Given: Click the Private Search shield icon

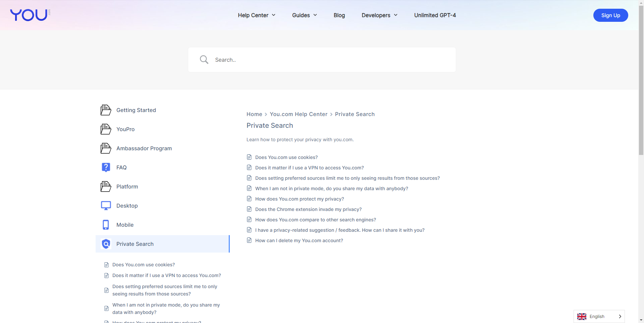Looking at the screenshot, I should coord(106,244).
